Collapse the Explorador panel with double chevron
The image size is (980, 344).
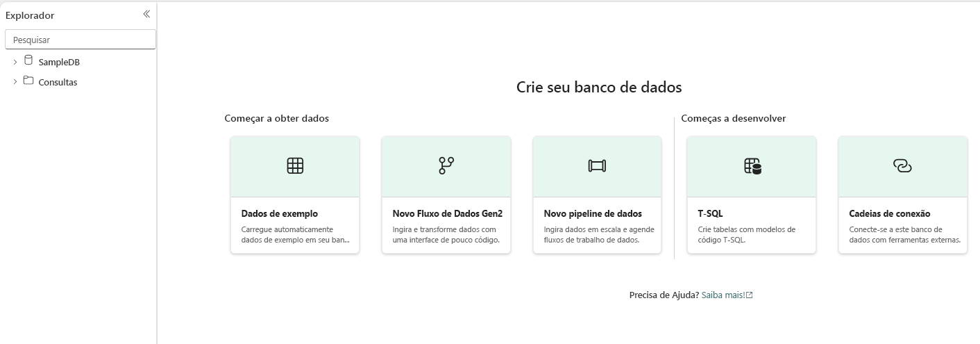[x=146, y=14]
